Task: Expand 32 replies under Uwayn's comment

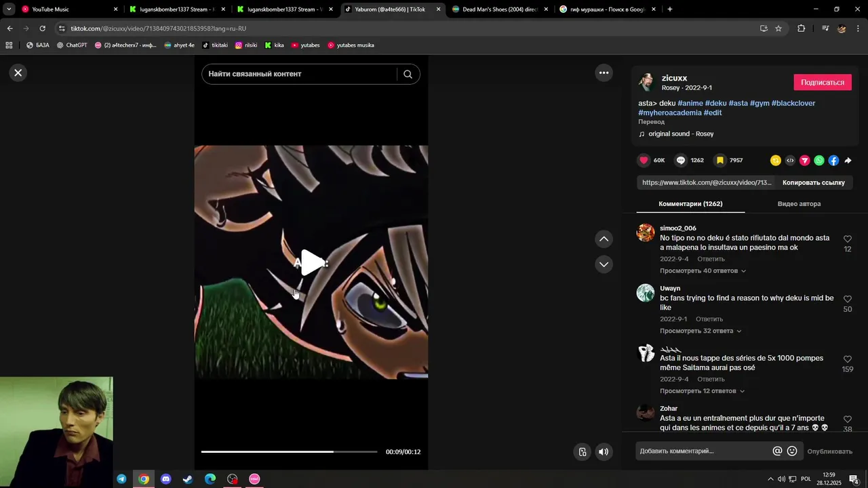Action: tap(701, 331)
